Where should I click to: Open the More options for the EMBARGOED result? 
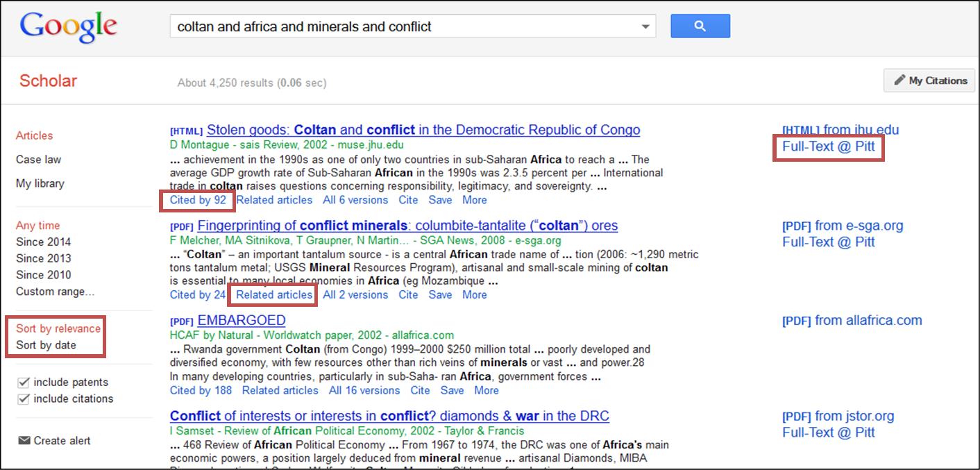[x=486, y=390]
